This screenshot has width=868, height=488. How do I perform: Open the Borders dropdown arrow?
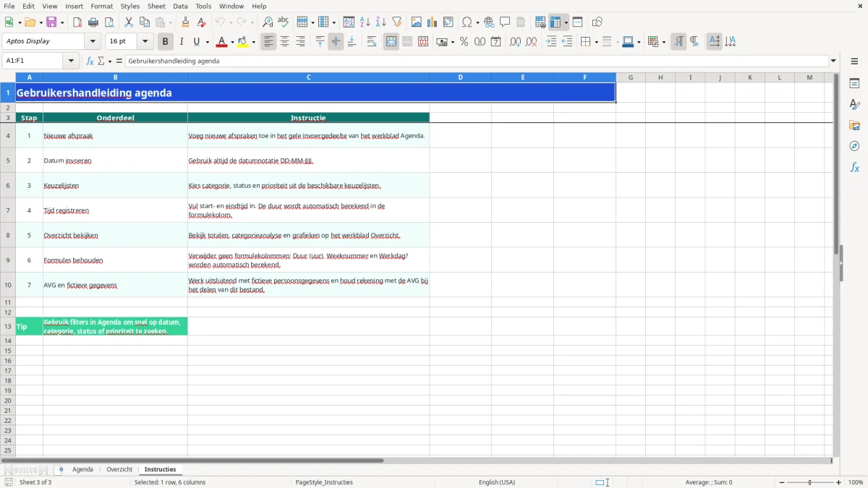(596, 42)
